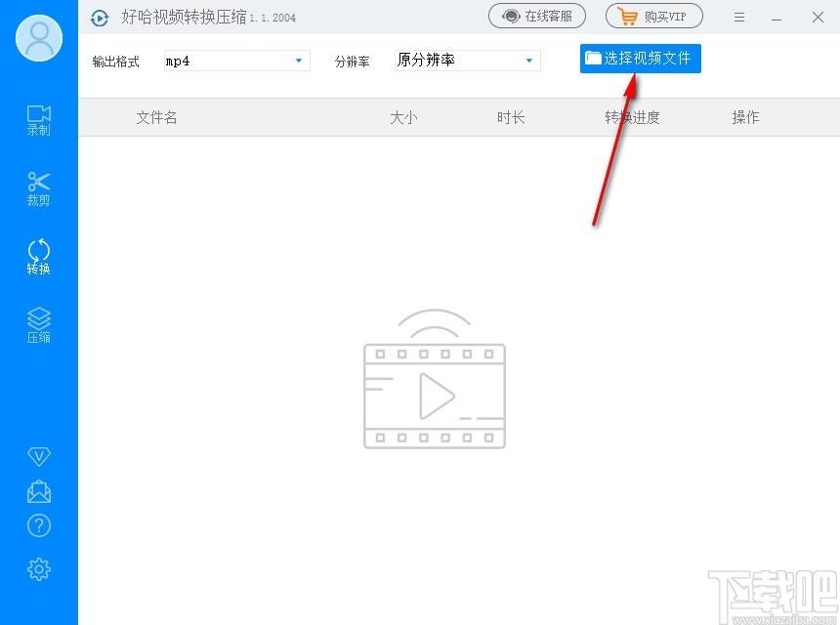Click the 文件名 column header
Viewport: 840px width, 625px height.
(x=156, y=117)
